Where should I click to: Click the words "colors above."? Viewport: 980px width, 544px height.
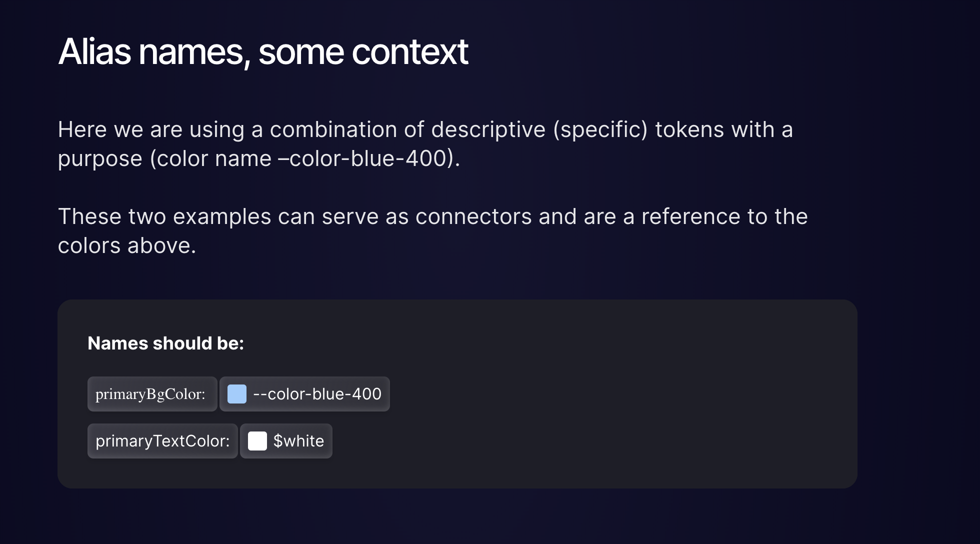(127, 246)
